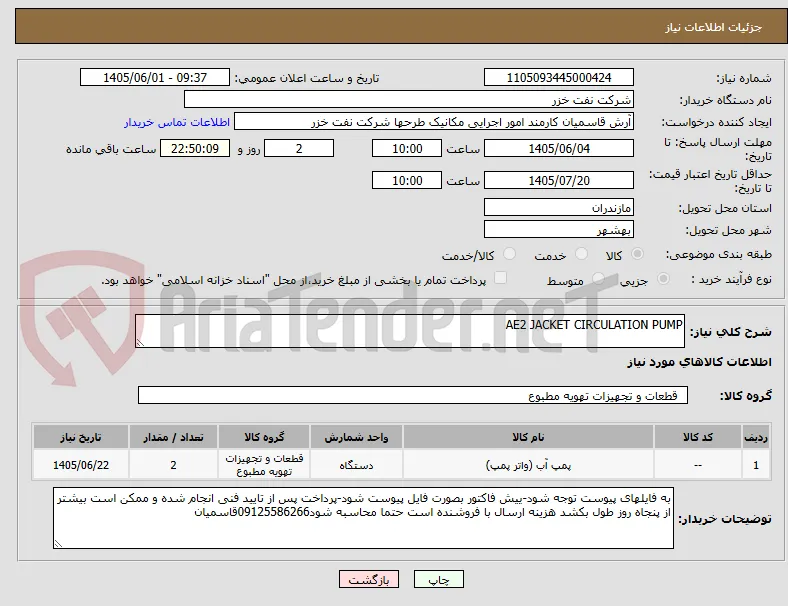Viewport: 788px width, 606px height.
Task: Click the AE2 JACKET CIRCULATION PUMP description box
Action: pyautogui.click(x=410, y=331)
